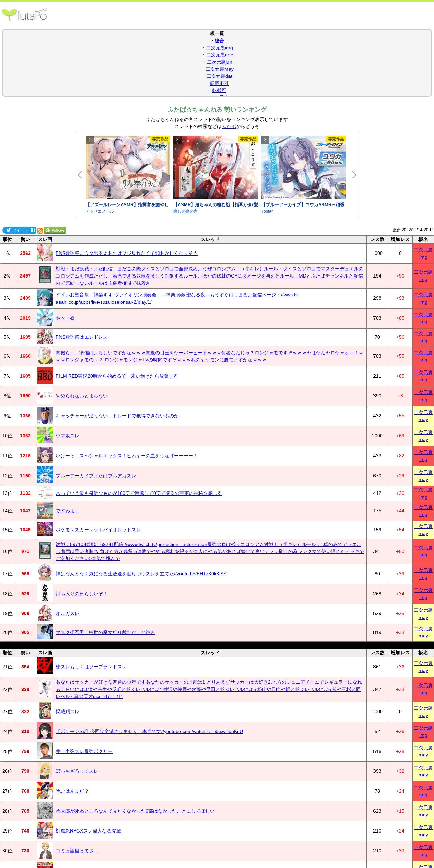This screenshot has height=868, width=434.
Task: Open the ウマ娘スレ thread
Action: tap(67, 436)
